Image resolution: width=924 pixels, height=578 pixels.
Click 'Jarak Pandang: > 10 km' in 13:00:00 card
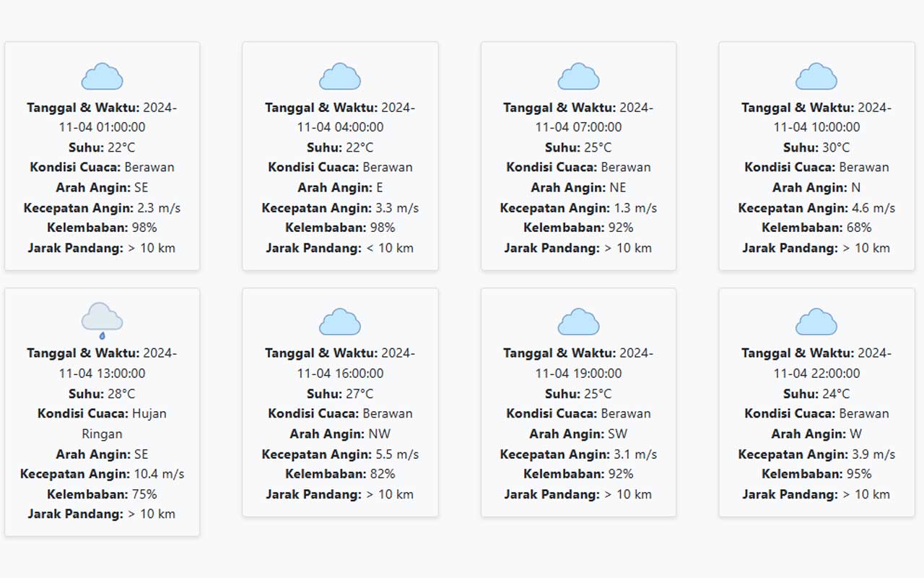[102, 514]
